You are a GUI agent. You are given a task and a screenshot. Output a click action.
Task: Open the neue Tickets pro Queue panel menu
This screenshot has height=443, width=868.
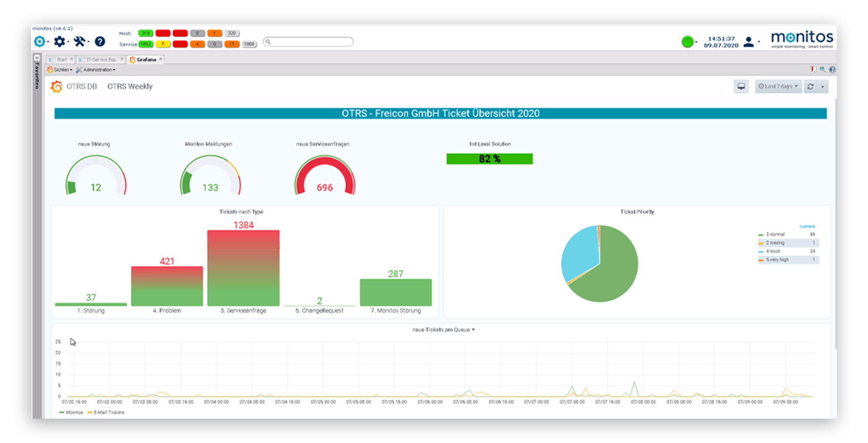click(443, 329)
